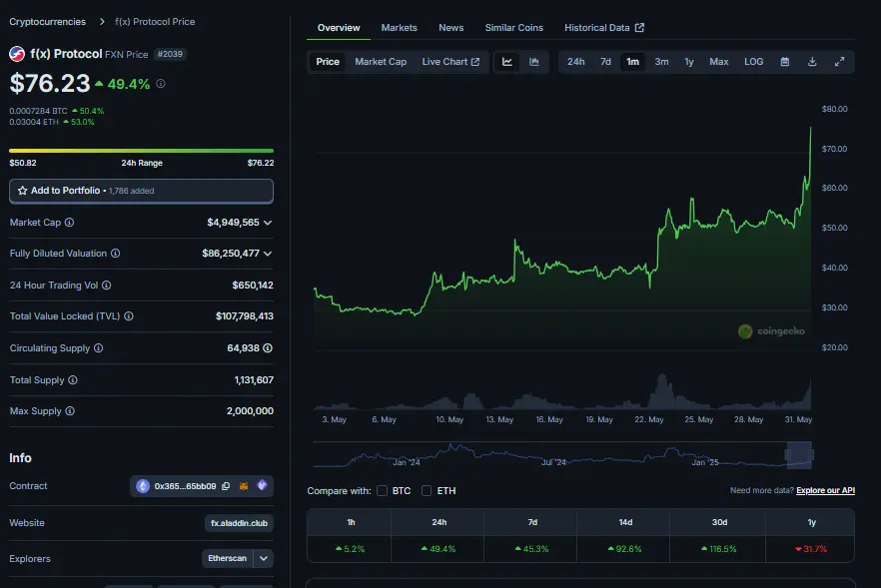Click the f(x) Protocol coin logo
The height and width of the screenshot is (588, 881).
pyautogui.click(x=17, y=54)
